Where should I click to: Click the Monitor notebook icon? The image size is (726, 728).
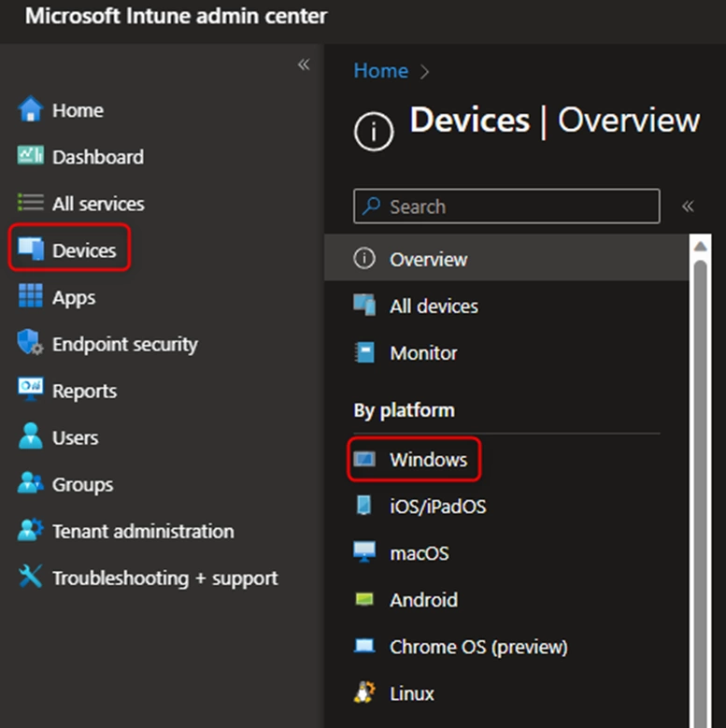(364, 352)
